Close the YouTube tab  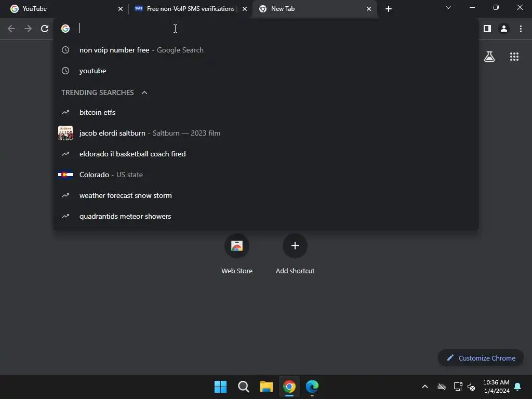click(121, 9)
